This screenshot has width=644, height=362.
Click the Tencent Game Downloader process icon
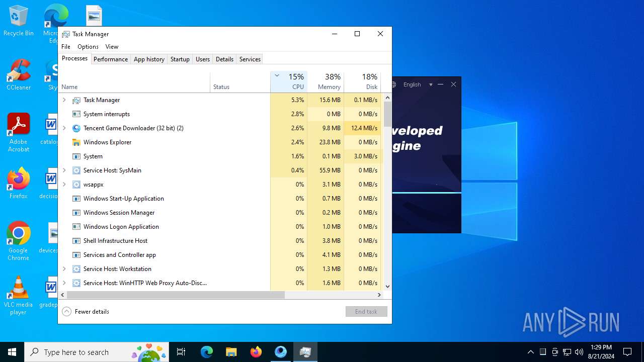coord(76,128)
